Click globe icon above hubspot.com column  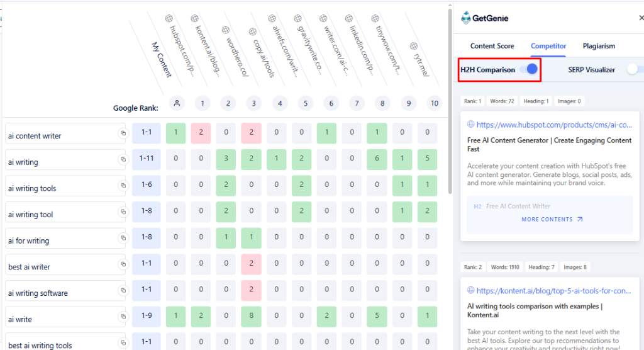pos(168,18)
